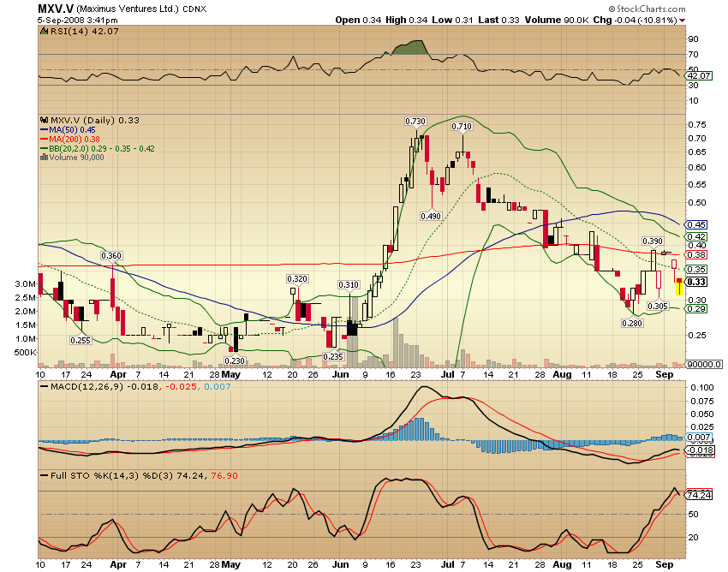Click the yellow highlighted latest candlestick

[x=679, y=286]
